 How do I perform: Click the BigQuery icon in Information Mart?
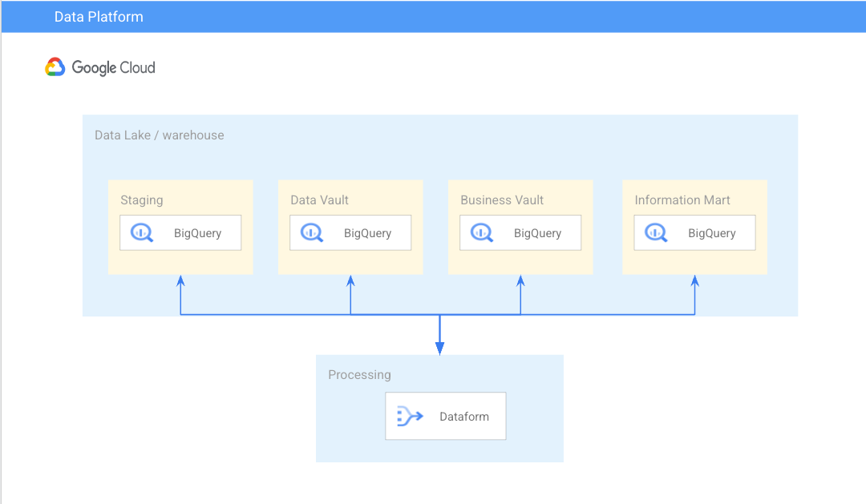pos(655,232)
